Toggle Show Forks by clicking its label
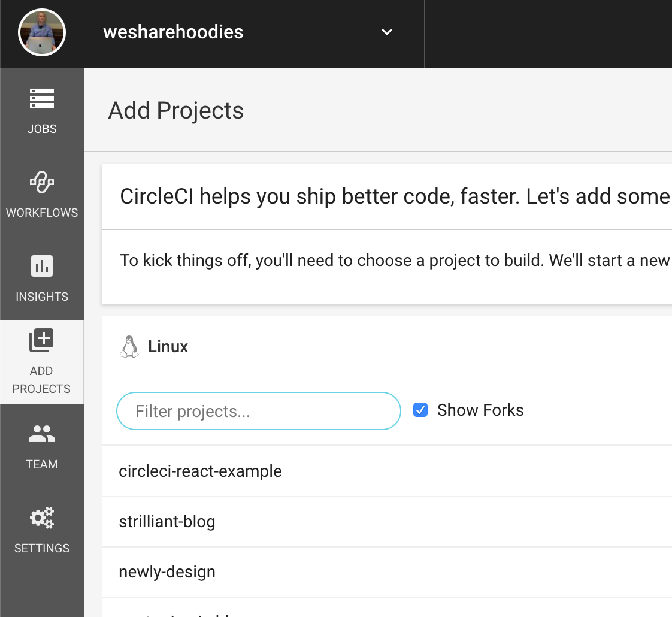Screen dimensions: 672x617 coord(480,410)
